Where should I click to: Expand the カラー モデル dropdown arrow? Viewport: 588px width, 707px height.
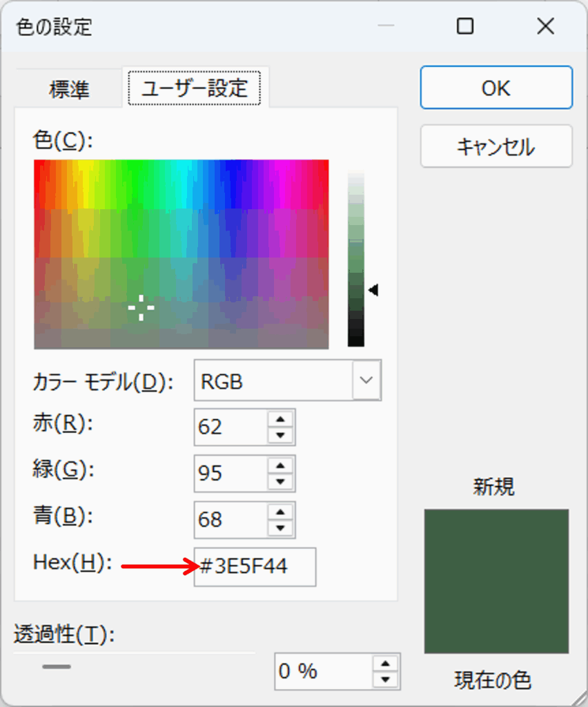[366, 380]
